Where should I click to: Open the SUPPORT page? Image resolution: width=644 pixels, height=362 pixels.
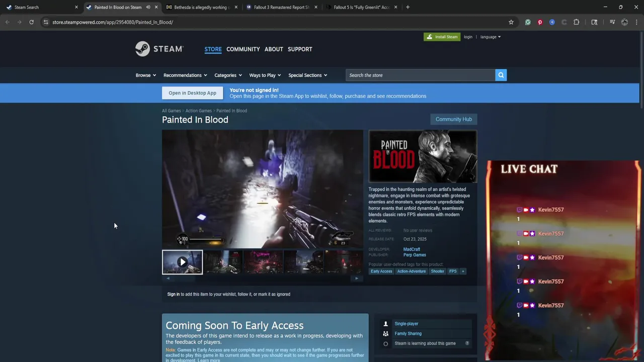point(300,49)
